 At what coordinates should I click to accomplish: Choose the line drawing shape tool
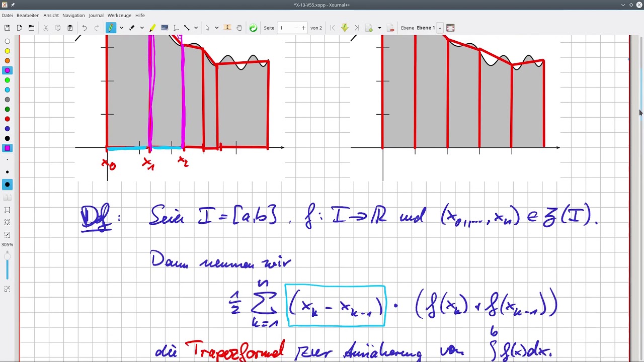pos(187,28)
